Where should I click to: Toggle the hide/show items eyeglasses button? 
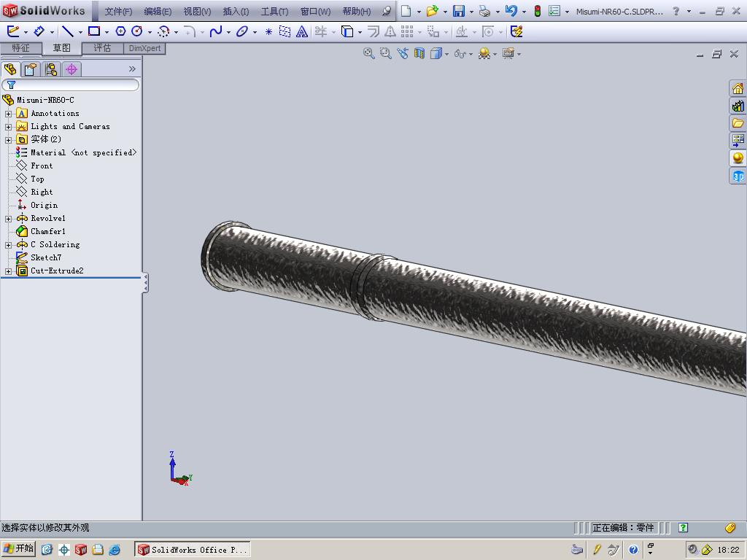pyautogui.click(x=460, y=53)
